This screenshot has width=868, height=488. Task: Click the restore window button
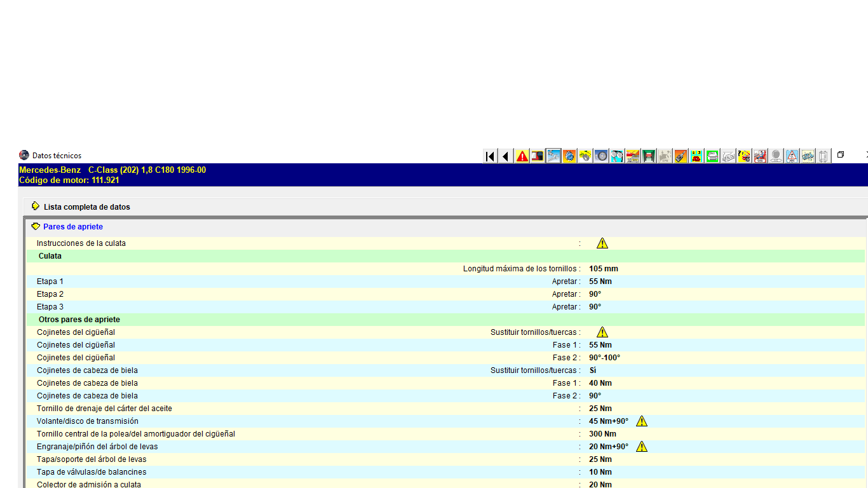click(840, 155)
